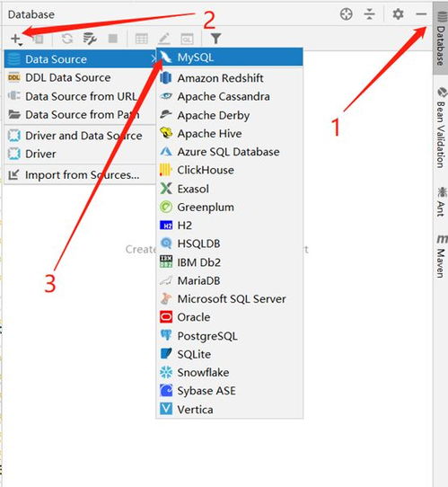The width and height of the screenshot is (448, 487).
Task: Open the query console QL icon
Action: click(x=187, y=39)
